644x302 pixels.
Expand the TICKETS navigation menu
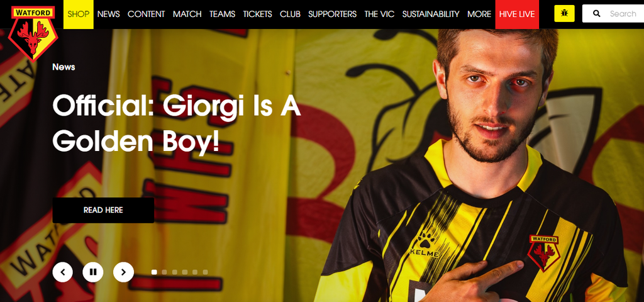pos(257,14)
